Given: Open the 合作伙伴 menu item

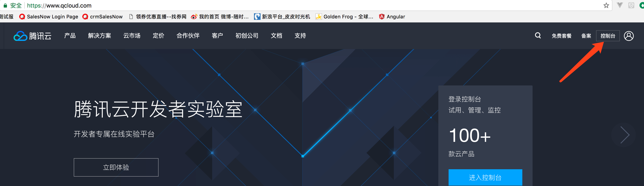Looking at the screenshot, I should click(188, 36).
